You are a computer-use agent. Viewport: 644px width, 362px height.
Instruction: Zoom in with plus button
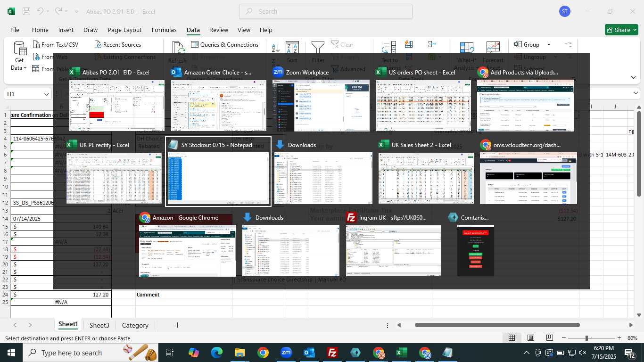pos(619,338)
